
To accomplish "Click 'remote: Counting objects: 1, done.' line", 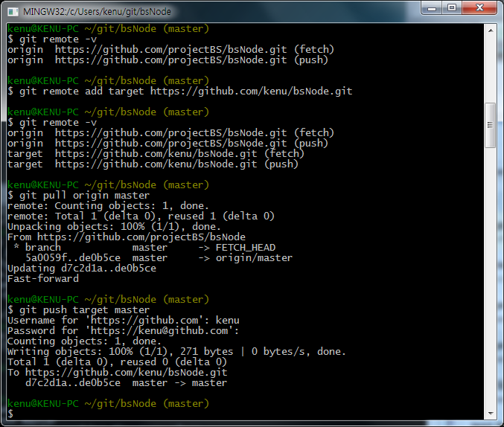I will click(108, 206).
